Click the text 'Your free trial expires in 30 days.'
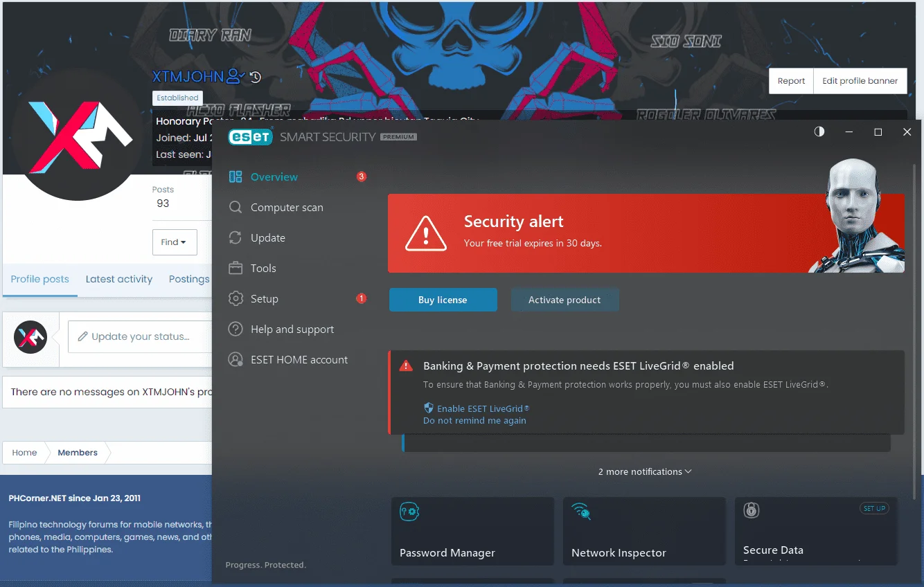Screen dimensions: 924x587 [533, 244]
